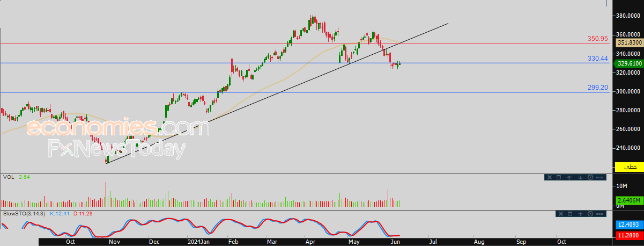Click the 2.6406M volume value tag
This screenshot has width=644, height=246.
630,201
